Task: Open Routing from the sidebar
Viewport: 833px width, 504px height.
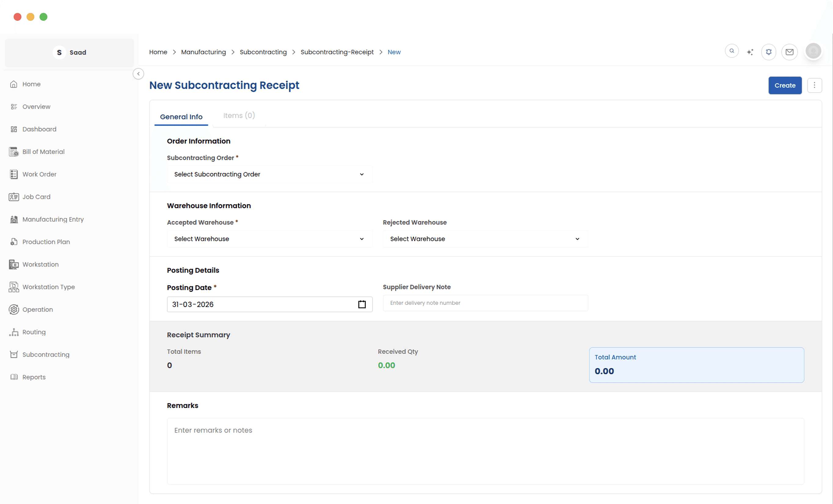Action: click(34, 332)
